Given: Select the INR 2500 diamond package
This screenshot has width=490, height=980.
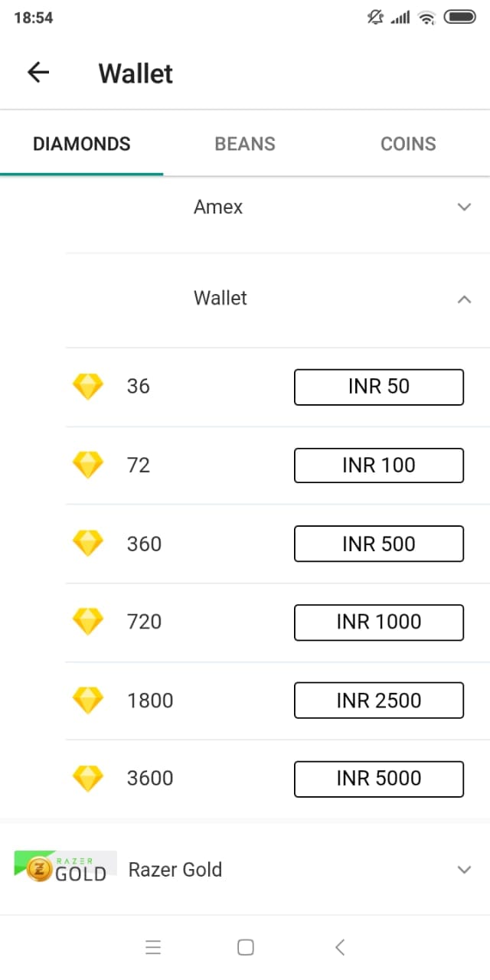Looking at the screenshot, I should pyautogui.click(x=379, y=700).
